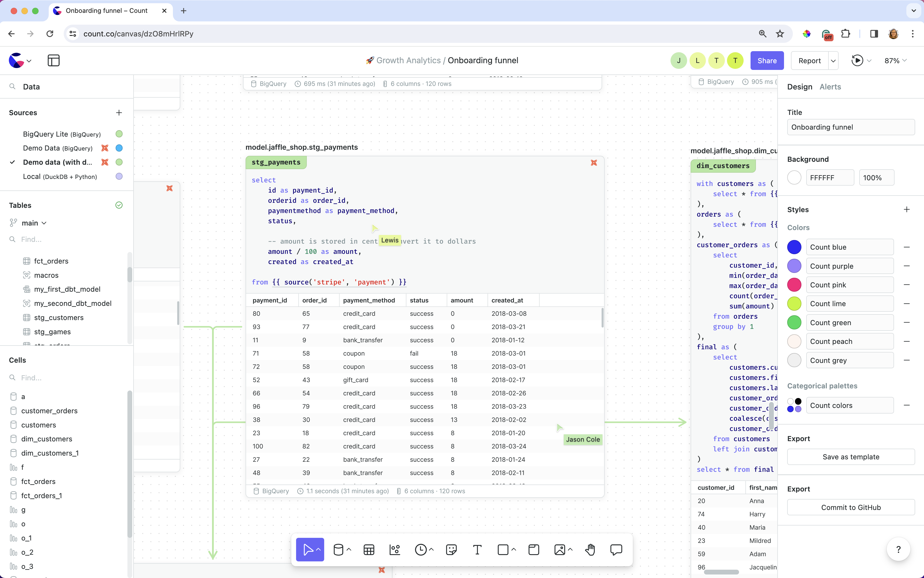924x578 pixels.
Task: Select BigQuery Lite source status indicator
Action: point(119,134)
